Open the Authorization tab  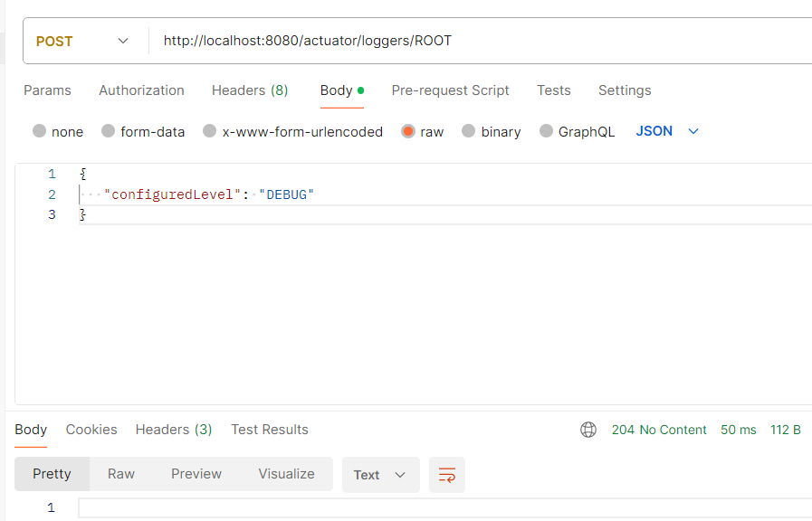141,90
